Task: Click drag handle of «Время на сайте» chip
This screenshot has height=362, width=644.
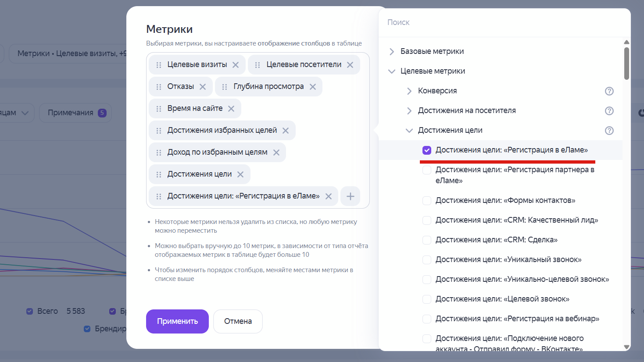Action: pyautogui.click(x=158, y=108)
